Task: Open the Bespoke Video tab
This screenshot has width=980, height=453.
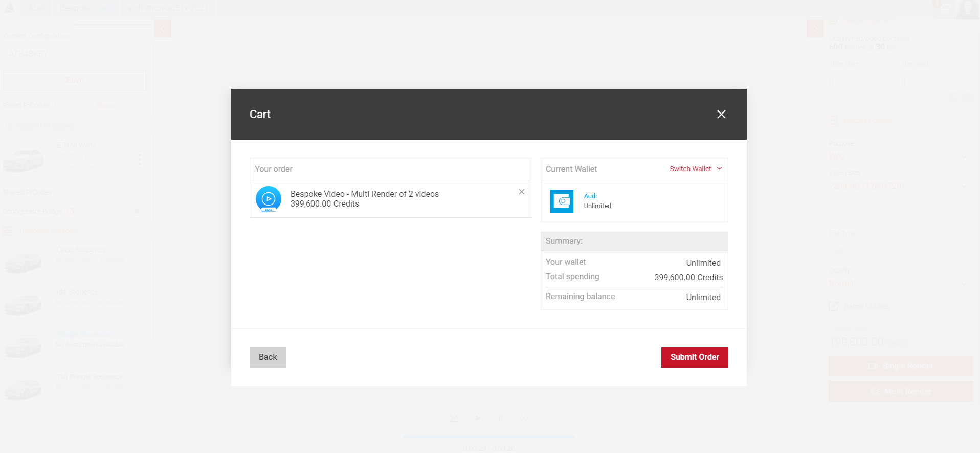Action: click(85, 8)
